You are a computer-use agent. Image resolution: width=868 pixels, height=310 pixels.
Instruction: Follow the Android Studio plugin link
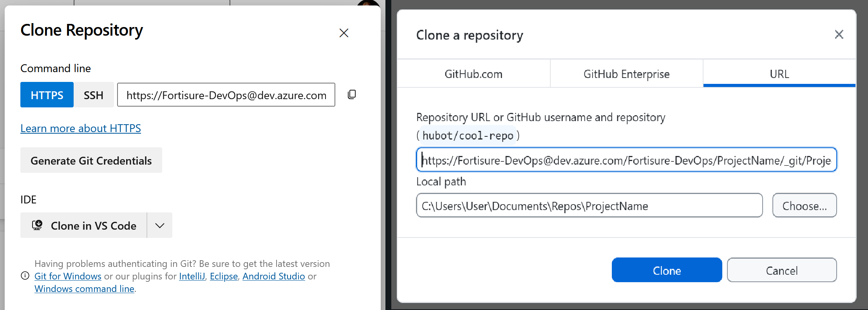(273, 276)
